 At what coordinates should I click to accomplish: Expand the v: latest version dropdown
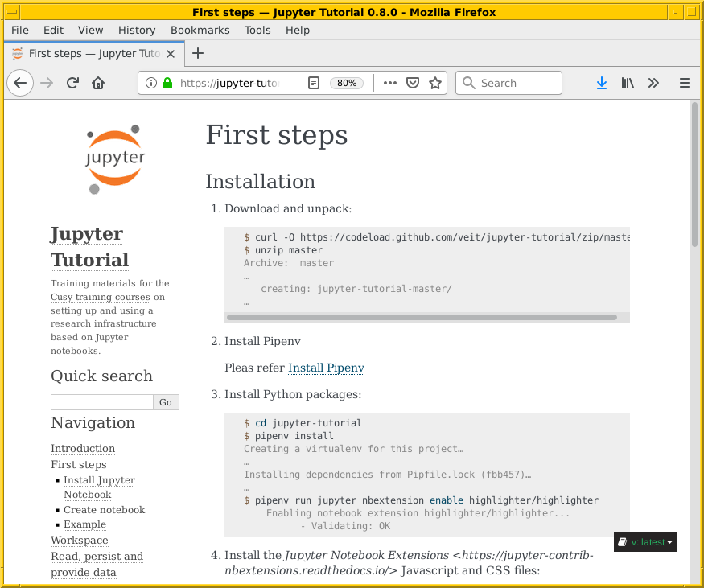tap(644, 542)
